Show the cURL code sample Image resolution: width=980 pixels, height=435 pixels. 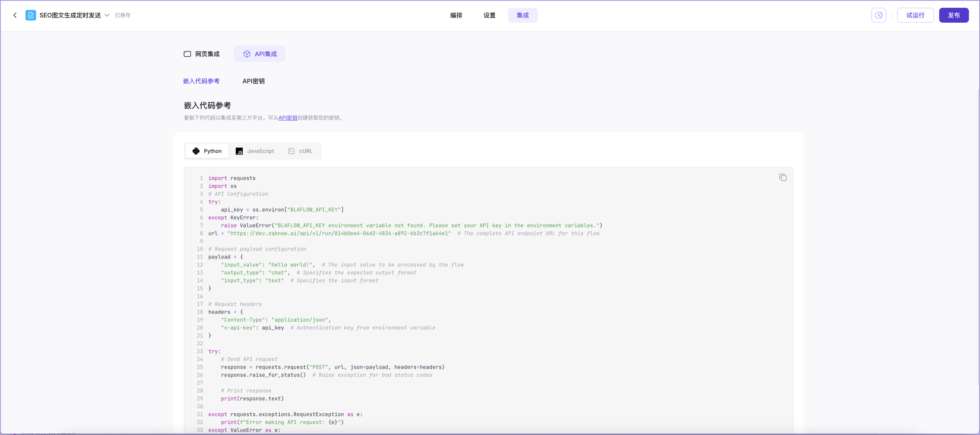tap(301, 151)
